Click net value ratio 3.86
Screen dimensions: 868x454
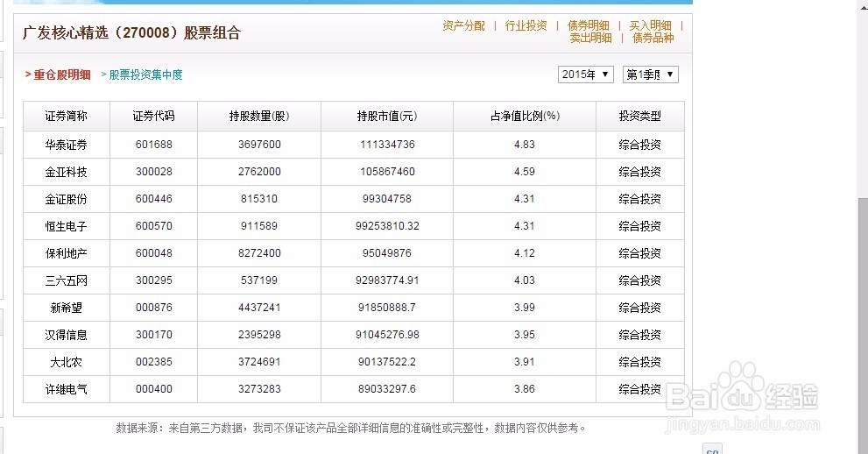(525, 389)
